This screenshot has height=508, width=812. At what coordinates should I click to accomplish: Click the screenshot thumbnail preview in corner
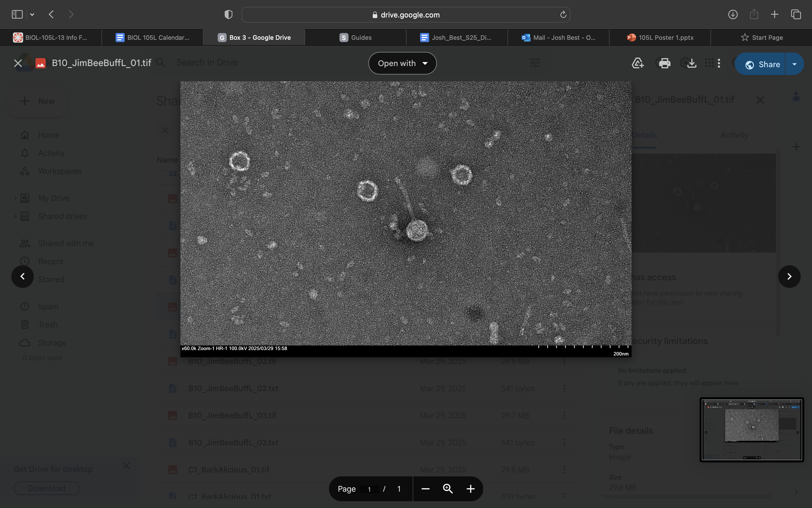coord(752,430)
